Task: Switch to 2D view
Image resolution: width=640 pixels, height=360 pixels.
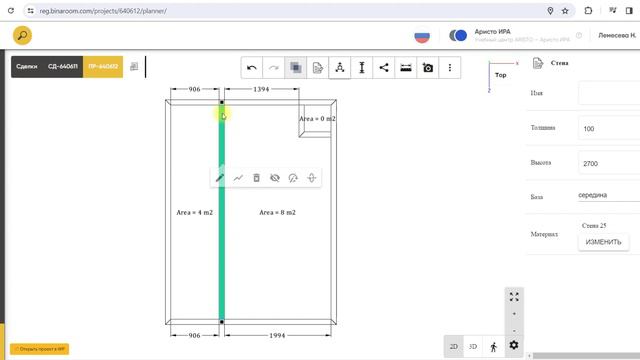Action: (453, 347)
